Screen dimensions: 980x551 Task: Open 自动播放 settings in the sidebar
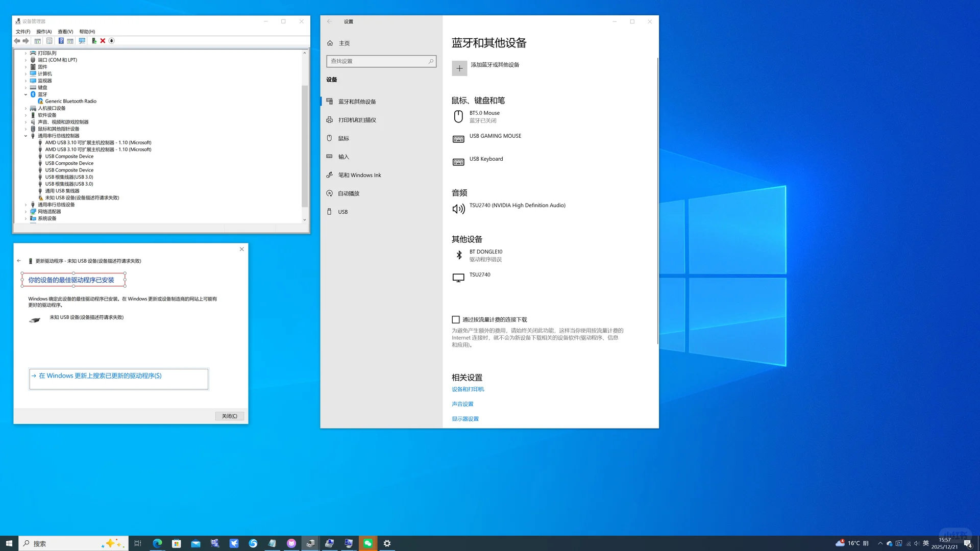350,193
